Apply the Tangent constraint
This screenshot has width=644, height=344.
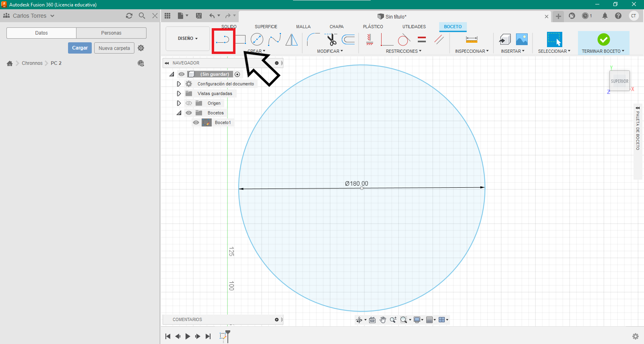click(404, 39)
